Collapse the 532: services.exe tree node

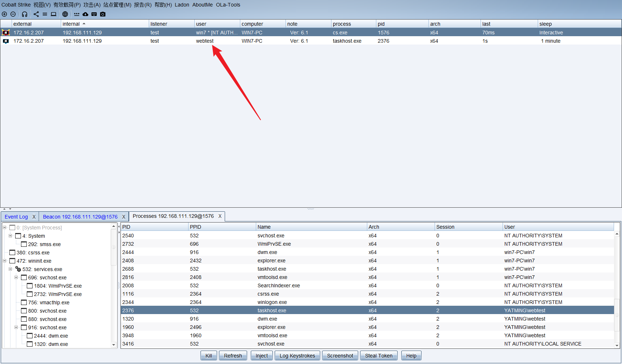coord(10,269)
